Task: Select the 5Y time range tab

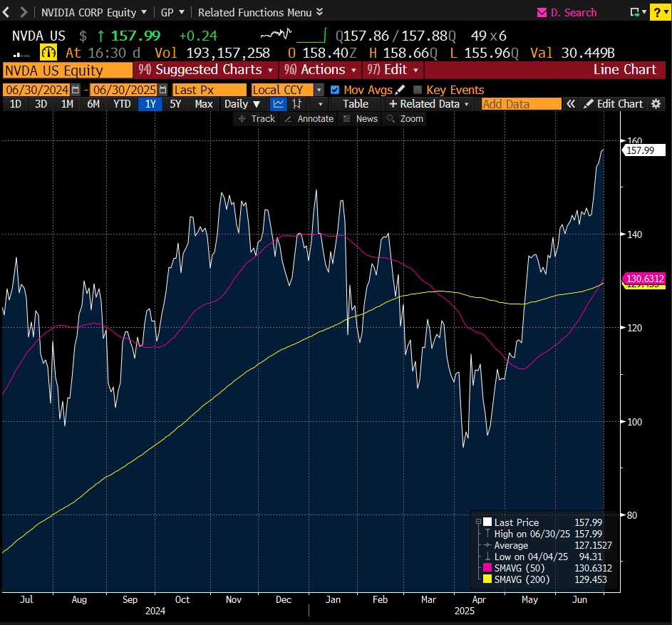Action: (x=175, y=104)
